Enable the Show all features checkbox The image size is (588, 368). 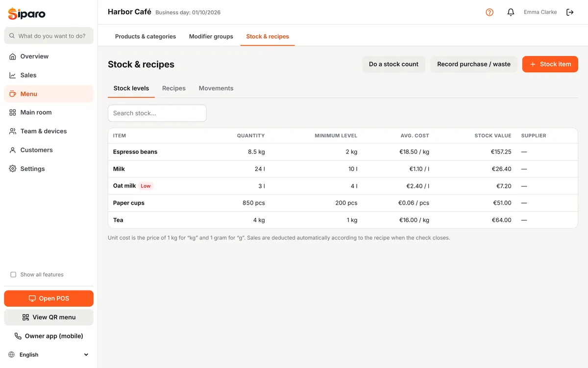click(13, 275)
